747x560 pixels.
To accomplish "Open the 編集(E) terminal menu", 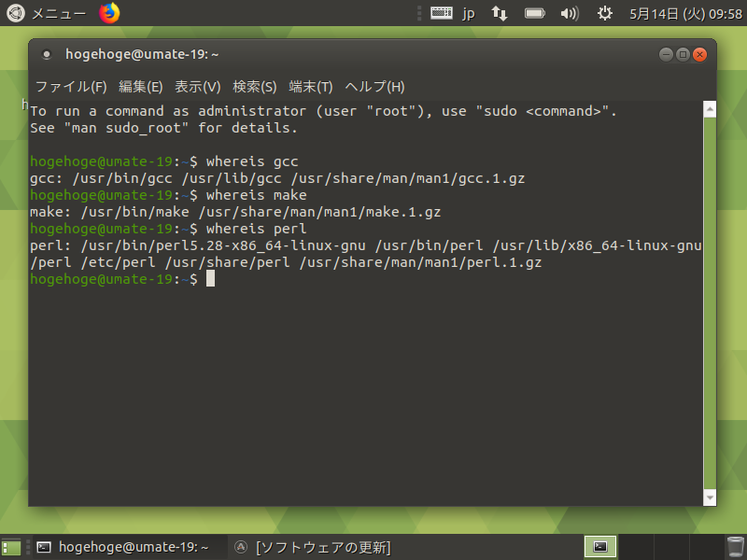I will 141,87.
